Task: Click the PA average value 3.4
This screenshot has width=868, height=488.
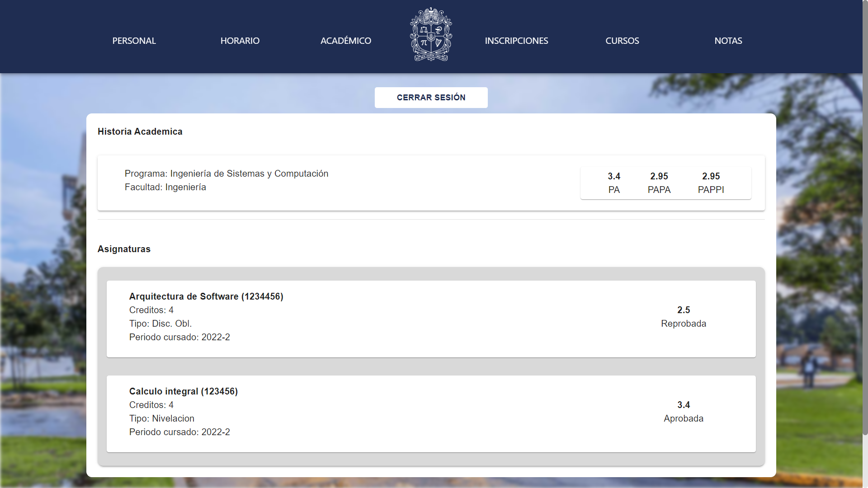Action: click(613, 176)
